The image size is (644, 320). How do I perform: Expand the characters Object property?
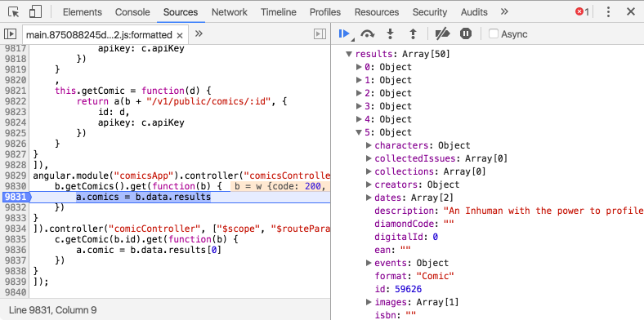[x=369, y=145]
